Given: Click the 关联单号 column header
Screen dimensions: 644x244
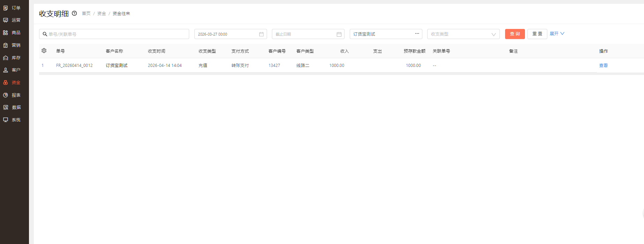Looking at the screenshot, I should coord(442,51).
